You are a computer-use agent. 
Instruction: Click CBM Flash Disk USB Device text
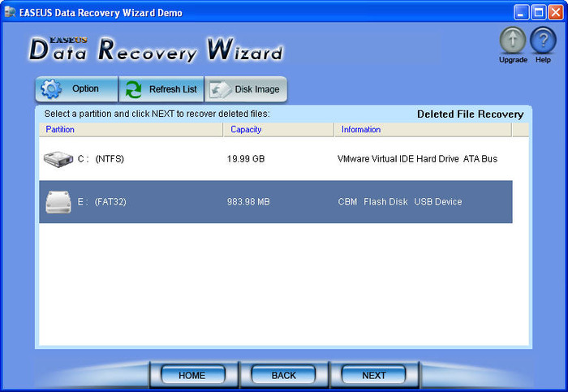tap(400, 202)
